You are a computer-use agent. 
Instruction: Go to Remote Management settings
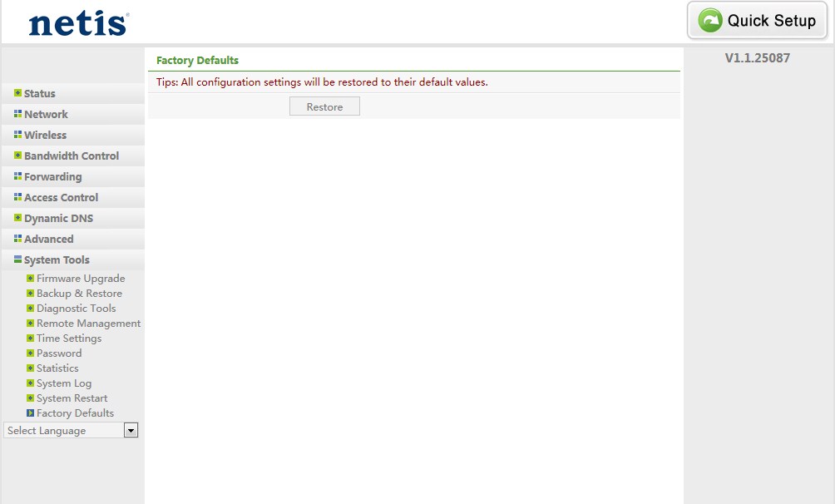pyautogui.click(x=88, y=324)
